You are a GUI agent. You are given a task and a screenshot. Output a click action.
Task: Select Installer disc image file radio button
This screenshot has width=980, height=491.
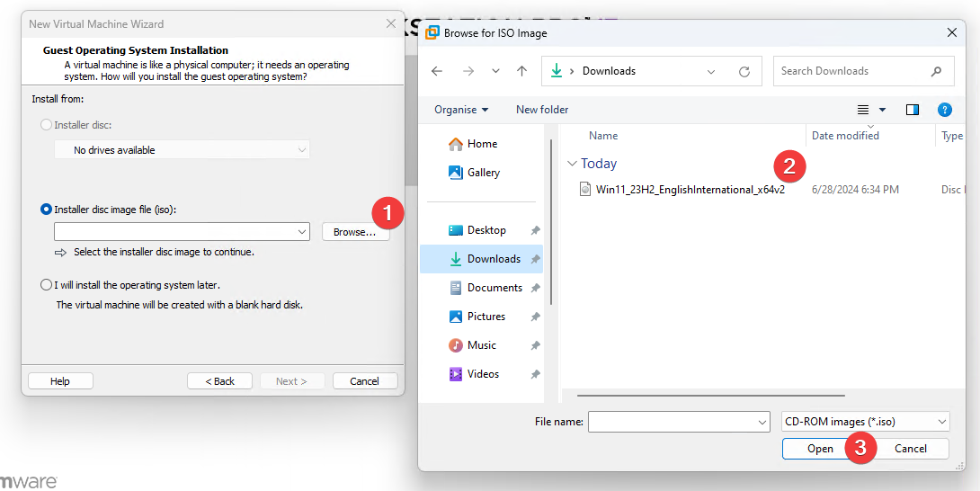click(47, 210)
